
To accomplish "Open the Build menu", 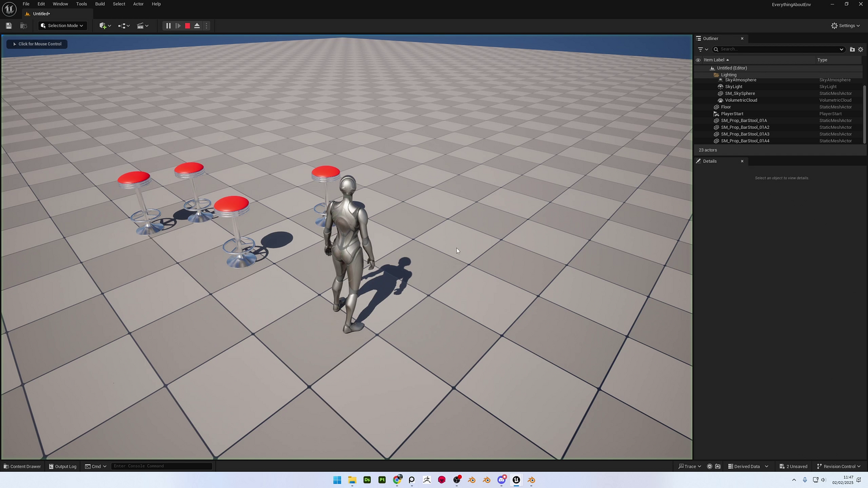I will click(x=100, y=4).
